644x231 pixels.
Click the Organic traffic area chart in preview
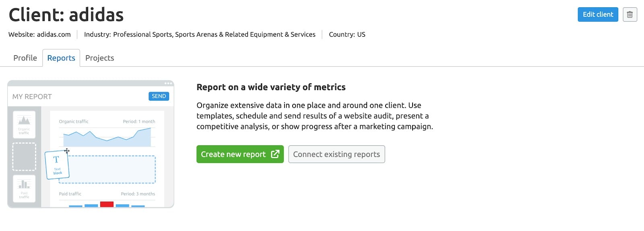pos(107,137)
